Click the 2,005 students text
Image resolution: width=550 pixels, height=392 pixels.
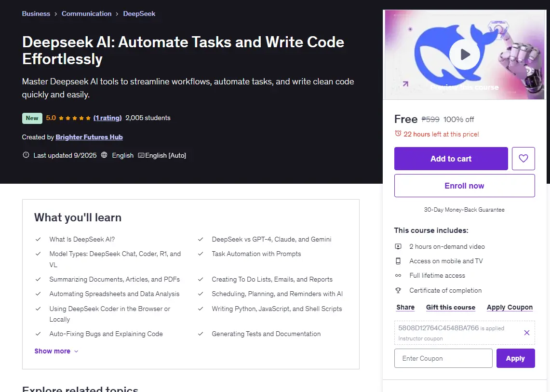(148, 118)
